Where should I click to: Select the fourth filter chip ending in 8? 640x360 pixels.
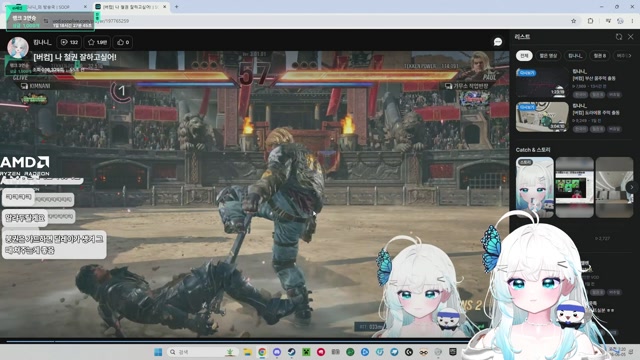[x=600, y=56]
